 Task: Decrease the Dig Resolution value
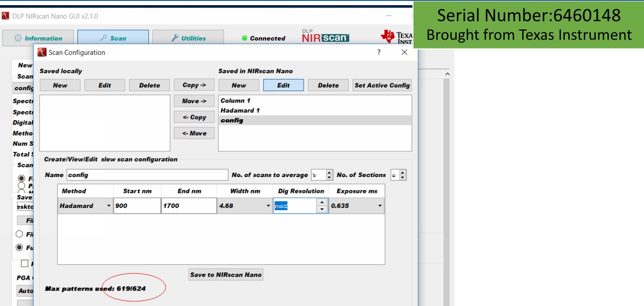[322, 209]
